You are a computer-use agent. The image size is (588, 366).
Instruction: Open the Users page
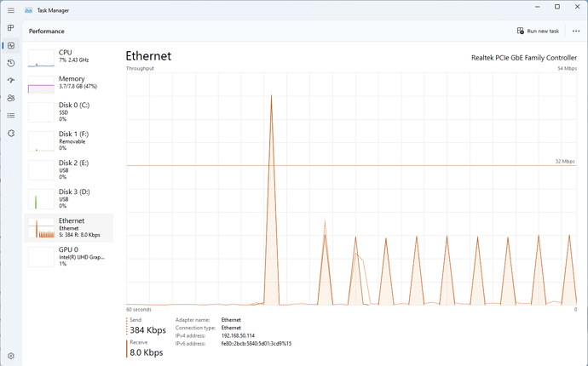[x=10, y=98]
